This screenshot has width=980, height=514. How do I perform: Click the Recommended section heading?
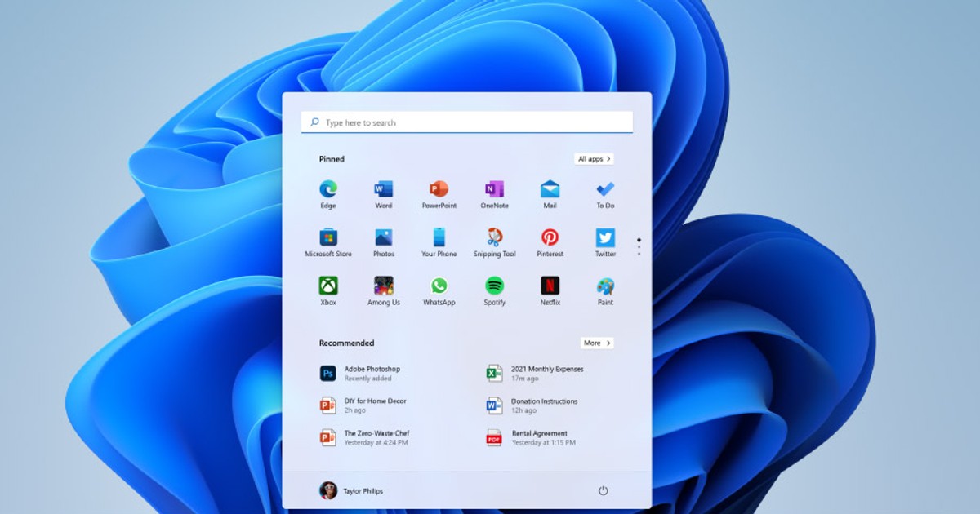tap(346, 343)
